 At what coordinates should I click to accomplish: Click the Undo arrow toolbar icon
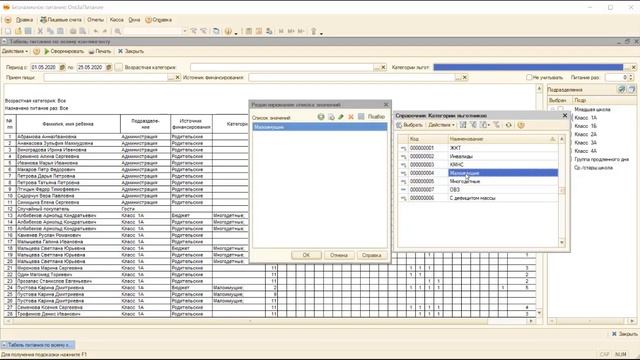(x=96, y=31)
